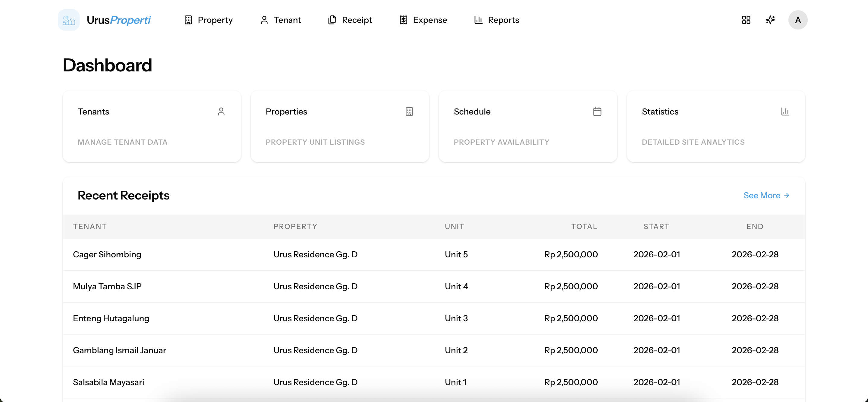
Task: Click DETAILED SITE ANALYTICS subtitle
Action: point(693,142)
